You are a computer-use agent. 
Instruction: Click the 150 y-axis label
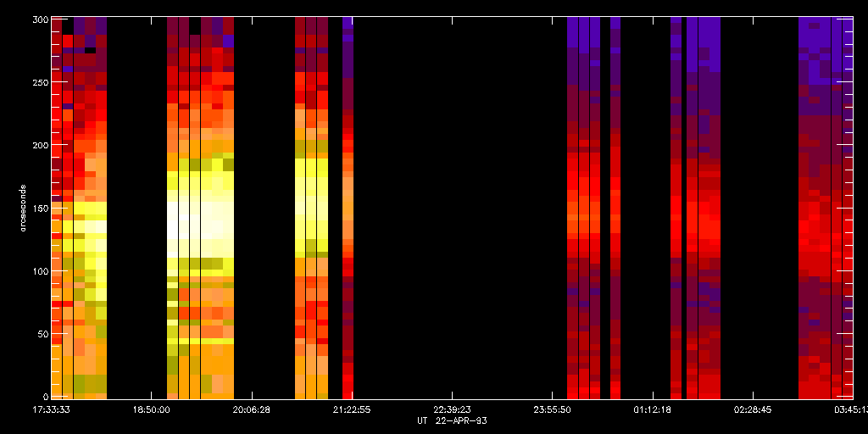[41, 209]
